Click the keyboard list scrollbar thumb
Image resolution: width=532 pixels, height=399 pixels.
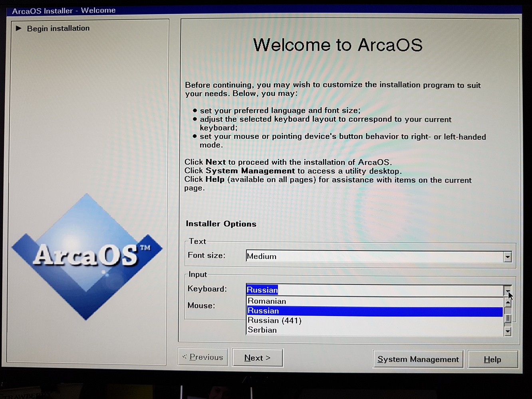click(x=508, y=318)
